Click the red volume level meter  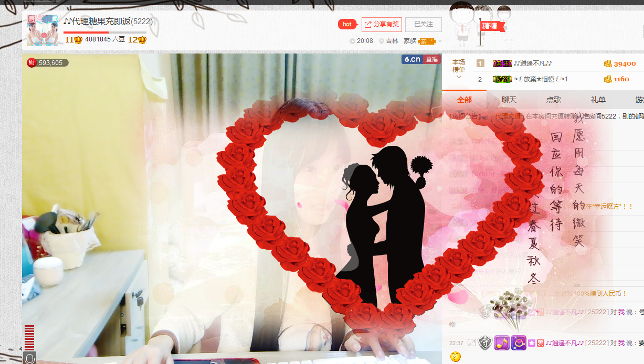point(29,337)
